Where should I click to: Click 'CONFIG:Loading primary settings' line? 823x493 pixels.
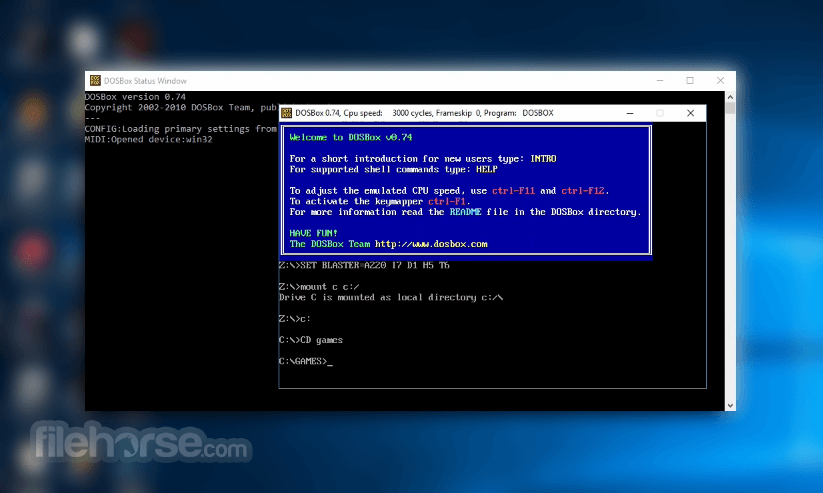click(181, 129)
